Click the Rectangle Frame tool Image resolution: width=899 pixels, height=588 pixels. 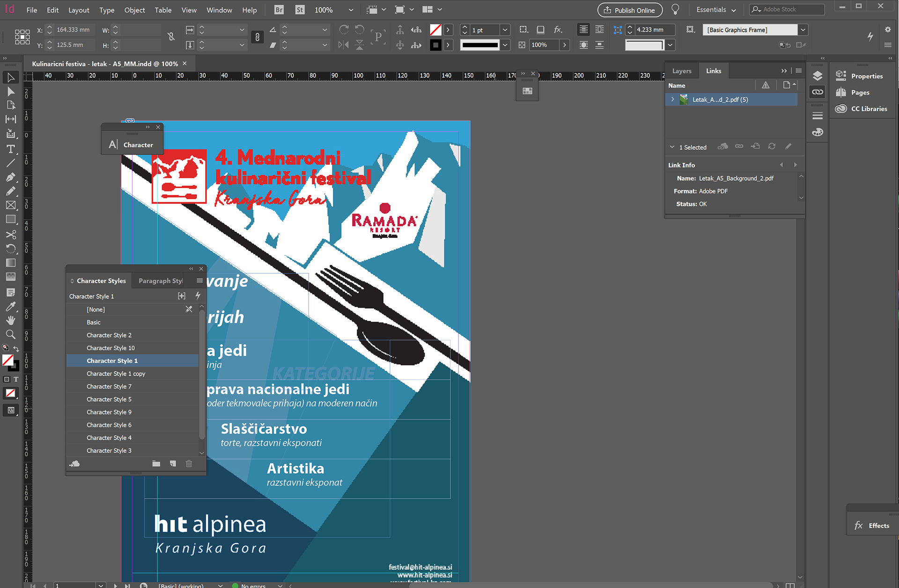[10, 205]
